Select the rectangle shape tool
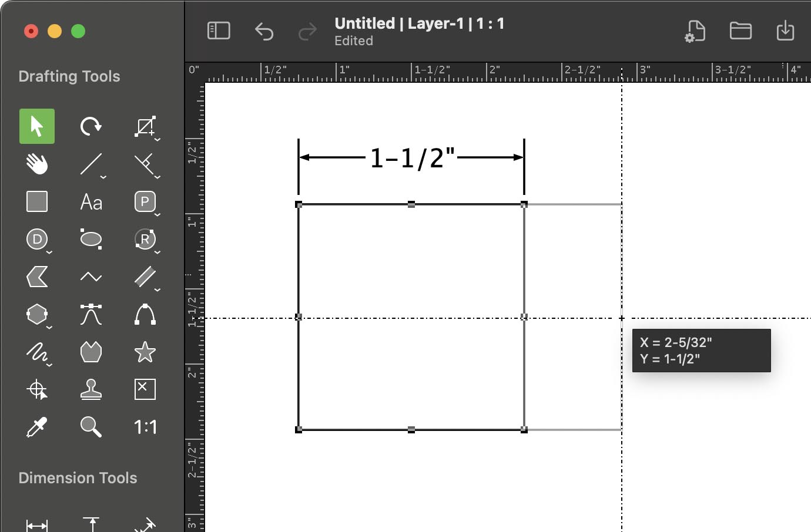811x532 pixels. click(x=37, y=201)
